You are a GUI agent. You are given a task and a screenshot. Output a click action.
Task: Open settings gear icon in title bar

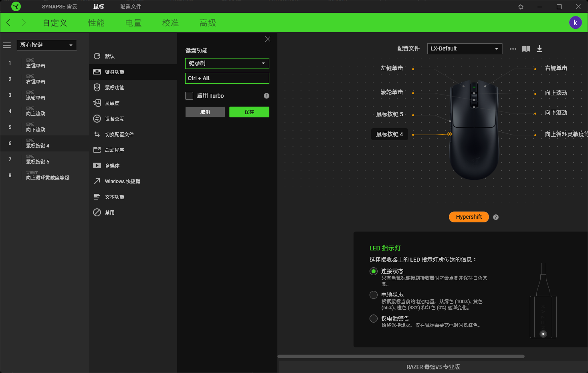click(521, 7)
